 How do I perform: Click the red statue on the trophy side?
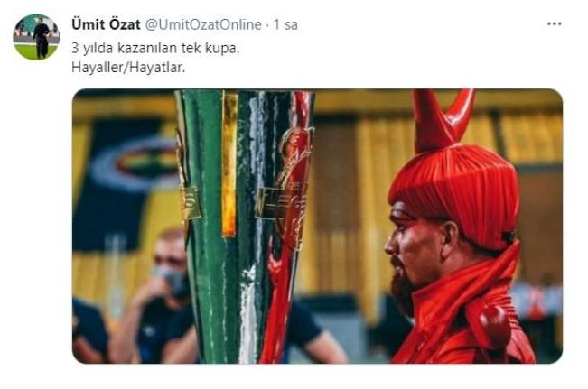[x=289, y=225]
